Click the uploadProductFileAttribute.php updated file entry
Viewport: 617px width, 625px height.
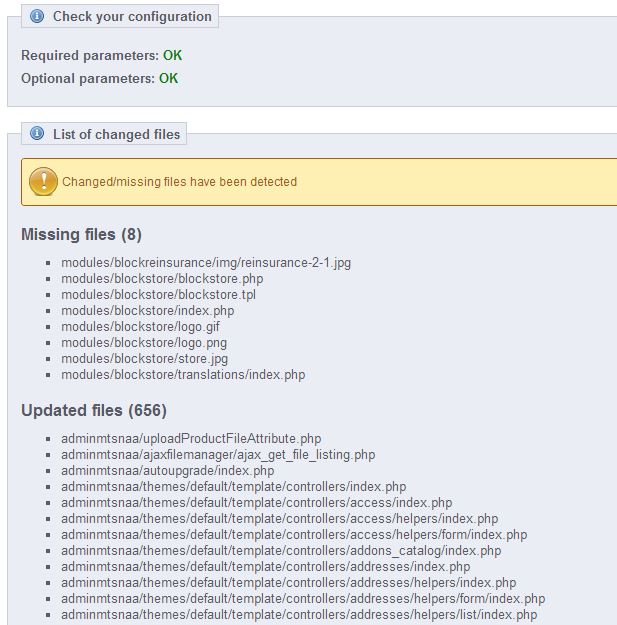191,438
